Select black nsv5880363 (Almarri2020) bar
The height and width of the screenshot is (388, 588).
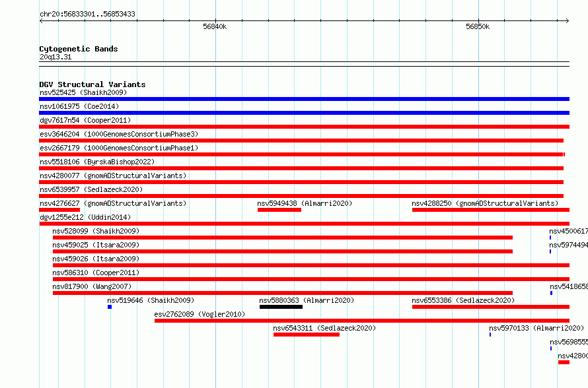(281, 307)
